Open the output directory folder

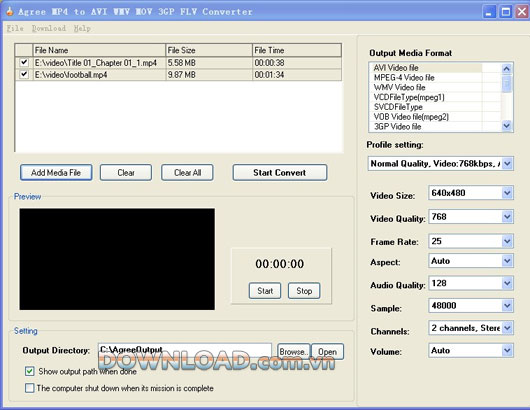pos(327,352)
